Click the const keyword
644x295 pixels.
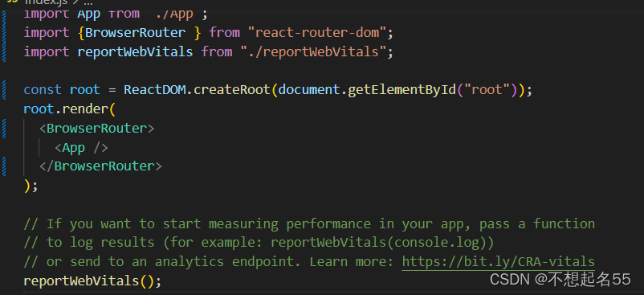[43, 89]
